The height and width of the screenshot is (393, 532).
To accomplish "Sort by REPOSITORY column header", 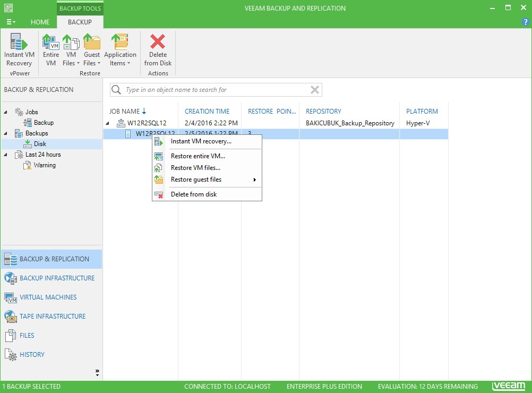I will (x=323, y=112).
